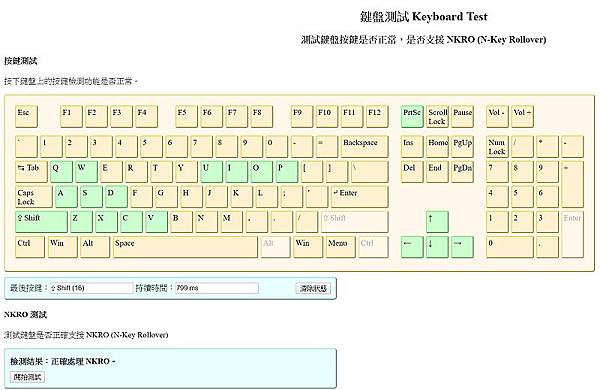
Task: Click the green left Shift key
Action: [41, 222]
